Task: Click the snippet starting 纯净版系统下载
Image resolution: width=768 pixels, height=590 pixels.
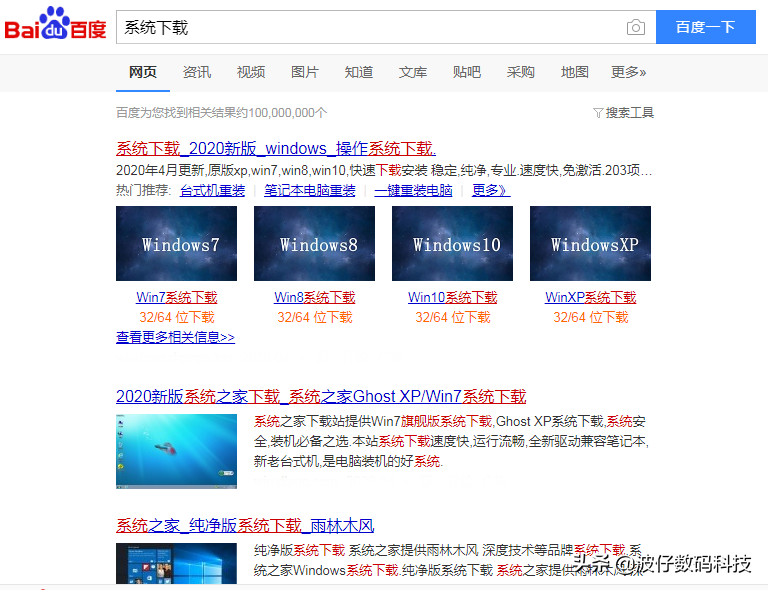Action: 448,560
